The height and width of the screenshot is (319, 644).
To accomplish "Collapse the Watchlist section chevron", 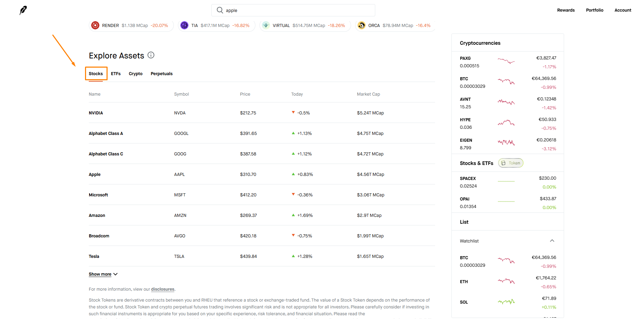I will click(552, 241).
